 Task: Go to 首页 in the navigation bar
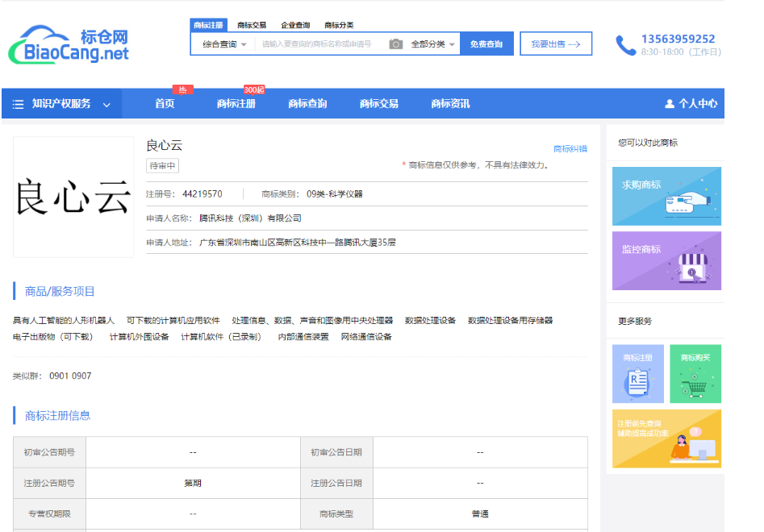point(165,104)
